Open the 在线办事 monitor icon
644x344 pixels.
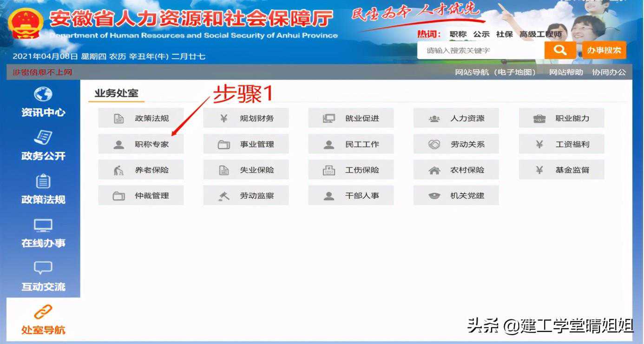[x=43, y=225]
